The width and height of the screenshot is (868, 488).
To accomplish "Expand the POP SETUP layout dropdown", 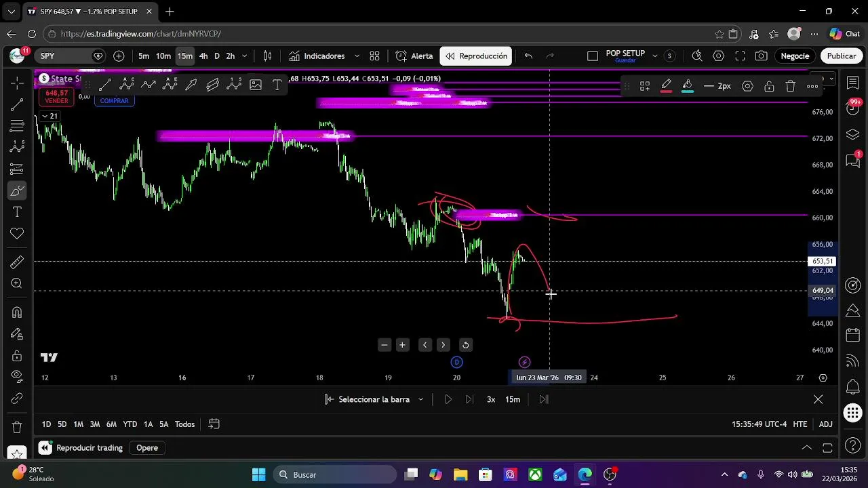I will (654, 56).
